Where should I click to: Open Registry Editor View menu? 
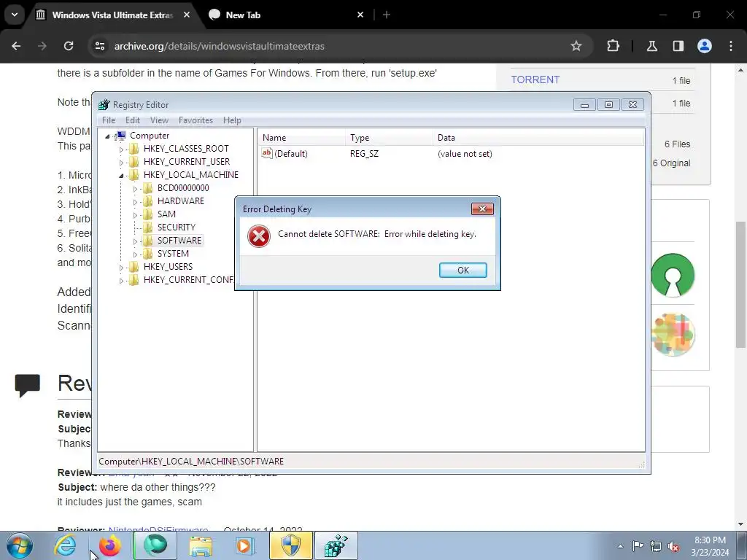point(159,120)
